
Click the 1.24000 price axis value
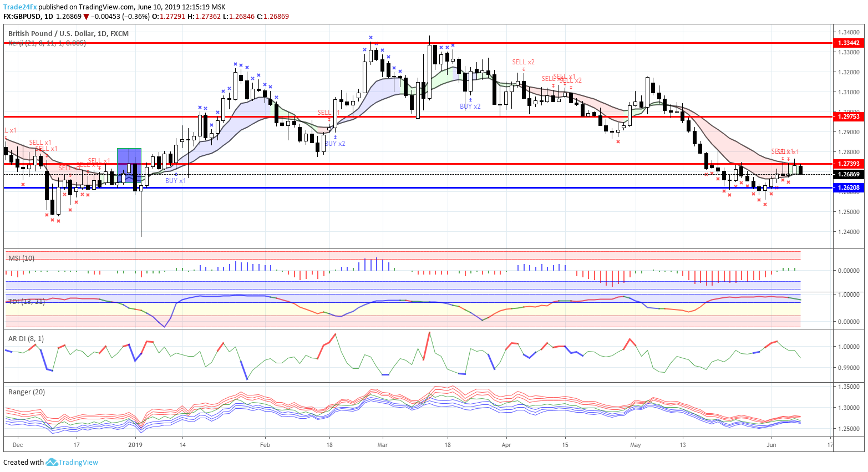pyautogui.click(x=849, y=232)
